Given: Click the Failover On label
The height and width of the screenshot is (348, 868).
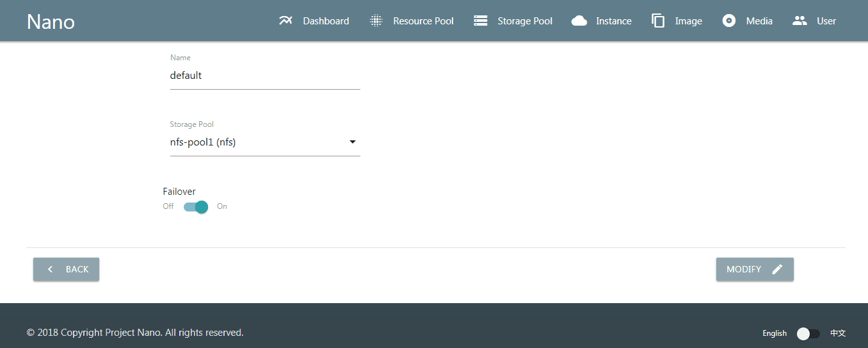Looking at the screenshot, I should (x=222, y=206).
